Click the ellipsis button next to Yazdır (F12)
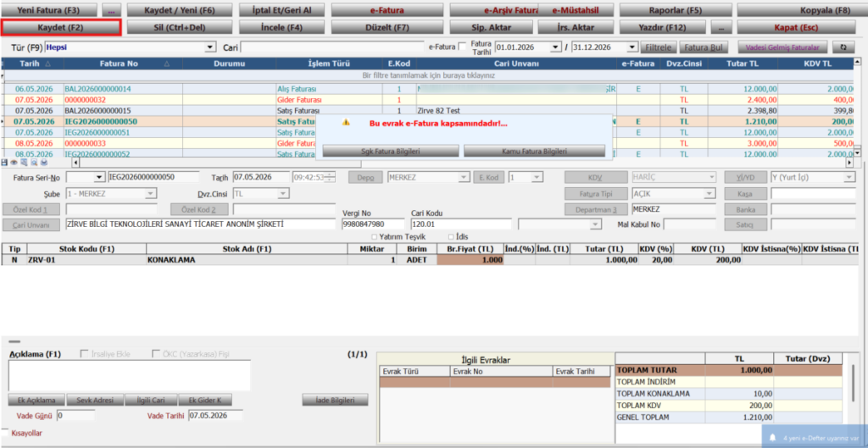 (x=721, y=27)
